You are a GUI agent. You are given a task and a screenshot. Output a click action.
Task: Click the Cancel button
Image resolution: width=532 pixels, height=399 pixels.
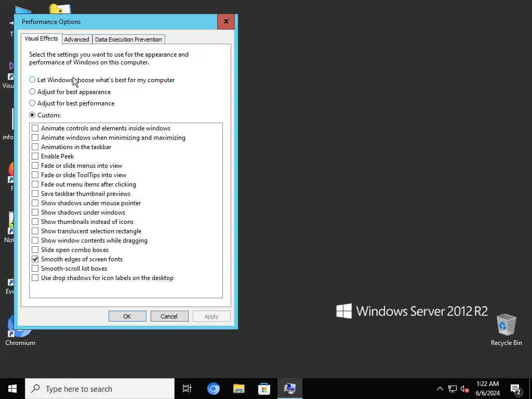[169, 316]
